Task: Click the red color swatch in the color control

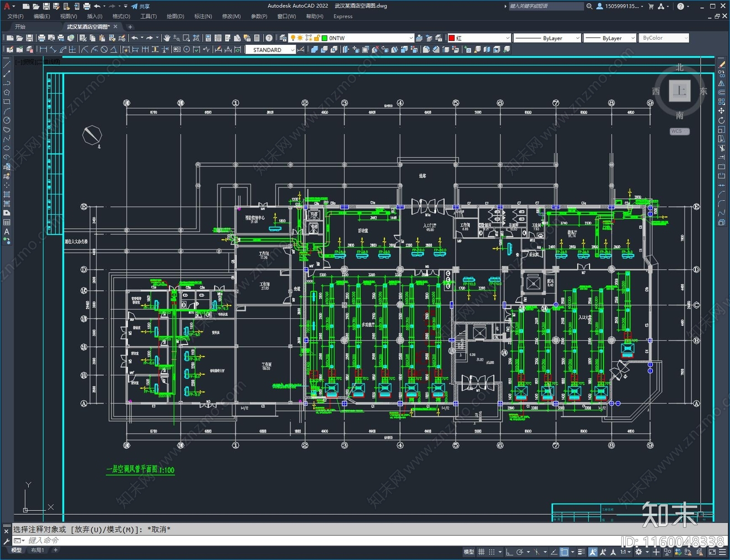Action: pyautogui.click(x=452, y=38)
